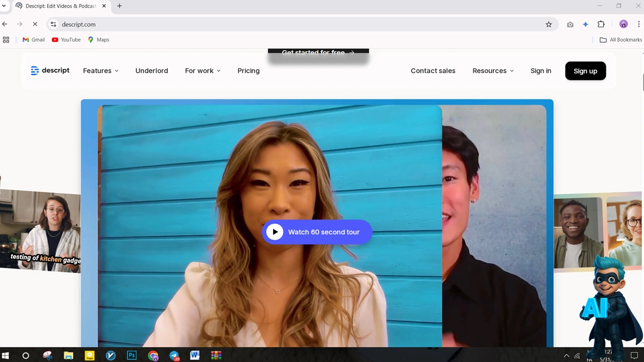
Task: Open Chrome's three-dot menu
Action: (x=639, y=24)
